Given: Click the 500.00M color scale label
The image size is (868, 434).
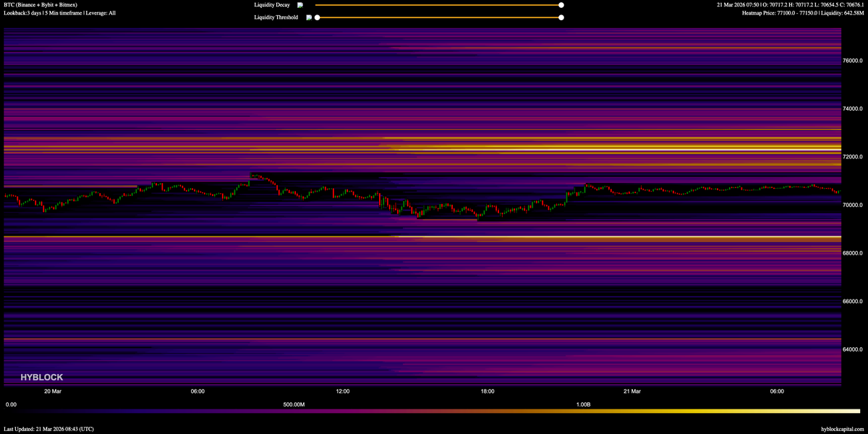Looking at the screenshot, I should point(294,404).
